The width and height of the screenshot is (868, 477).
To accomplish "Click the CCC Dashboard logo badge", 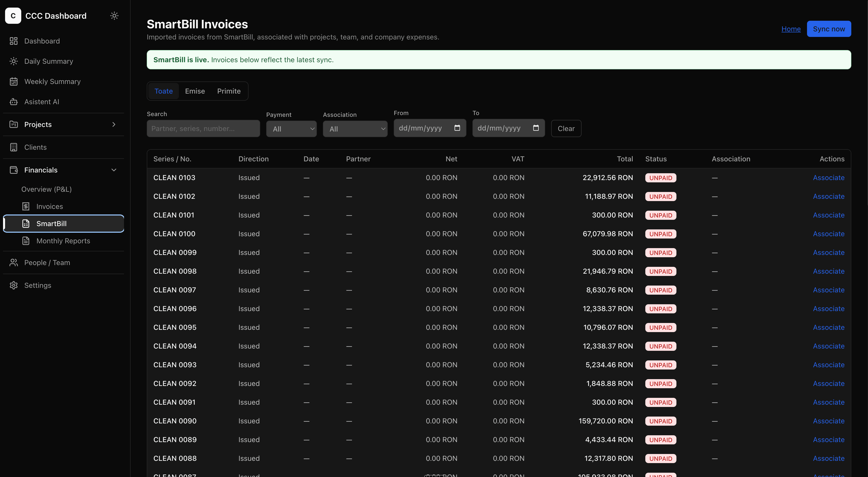I will tap(13, 15).
